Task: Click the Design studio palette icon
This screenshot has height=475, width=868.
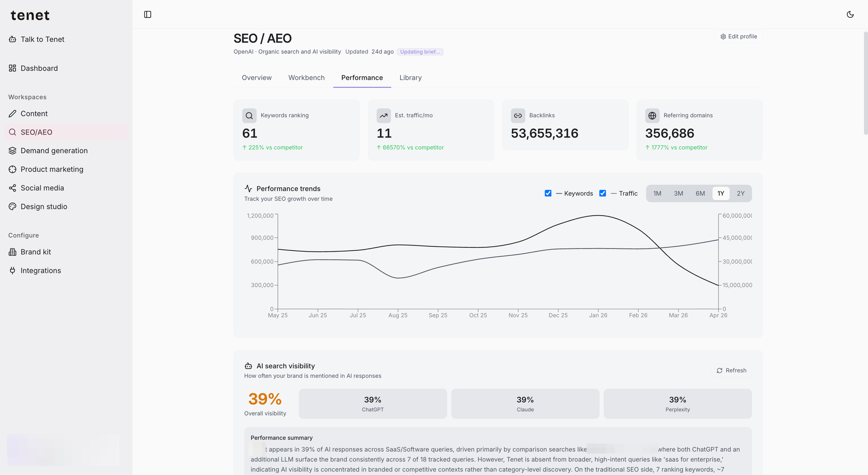Action: 13,206
